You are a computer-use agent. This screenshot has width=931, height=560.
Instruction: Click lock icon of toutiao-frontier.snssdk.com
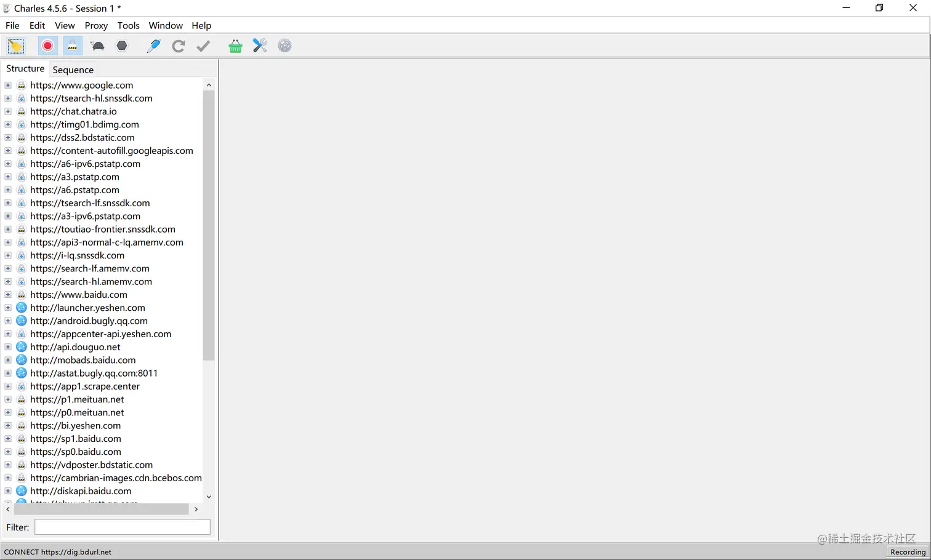pos(22,229)
